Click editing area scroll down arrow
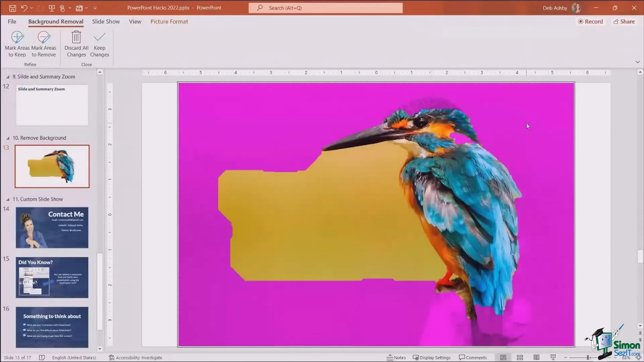Image resolution: width=644 pixels, height=362 pixels. click(x=640, y=326)
